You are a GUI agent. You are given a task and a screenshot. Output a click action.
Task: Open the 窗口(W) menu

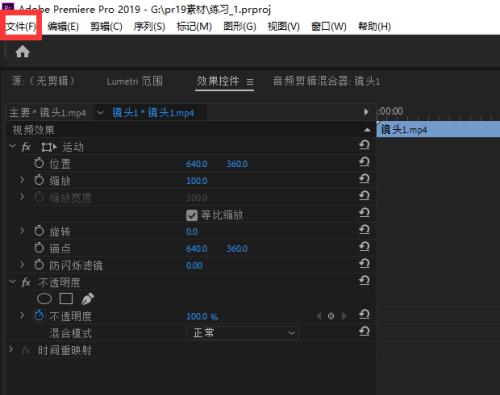[x=329, y=26]
